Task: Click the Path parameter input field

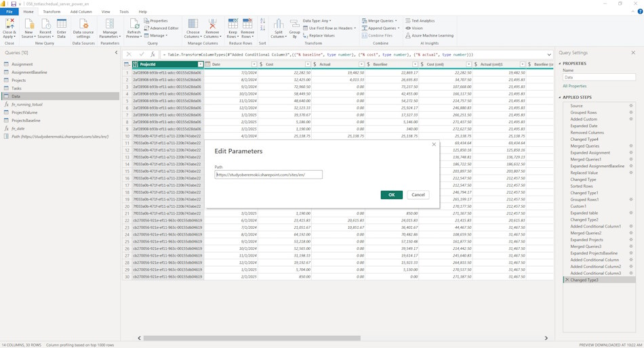Action: pos(268,175)
